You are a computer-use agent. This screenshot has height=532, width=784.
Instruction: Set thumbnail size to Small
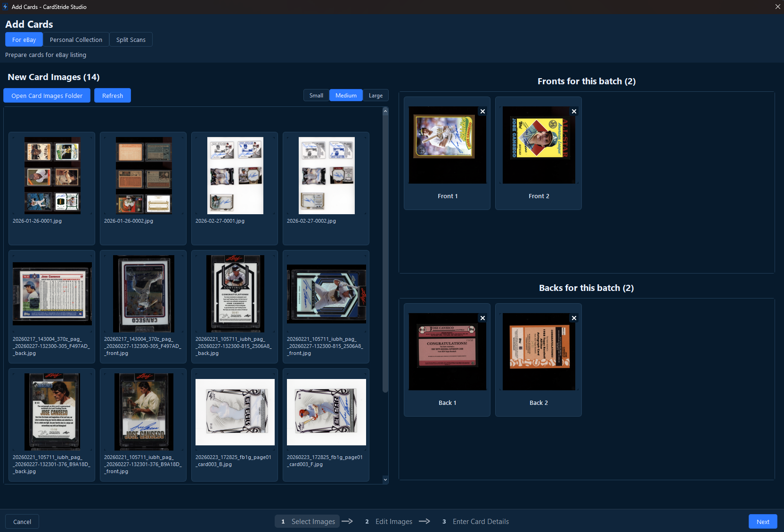click(316, 96)
